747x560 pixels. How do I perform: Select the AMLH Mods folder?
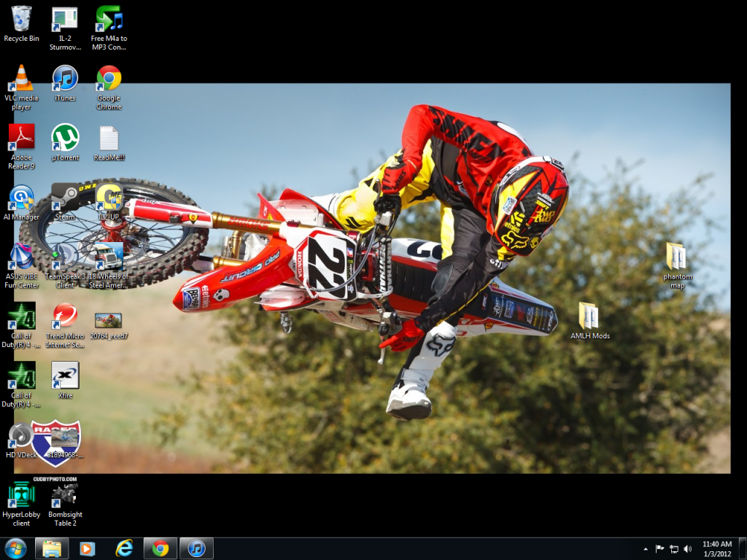(589, 317)
